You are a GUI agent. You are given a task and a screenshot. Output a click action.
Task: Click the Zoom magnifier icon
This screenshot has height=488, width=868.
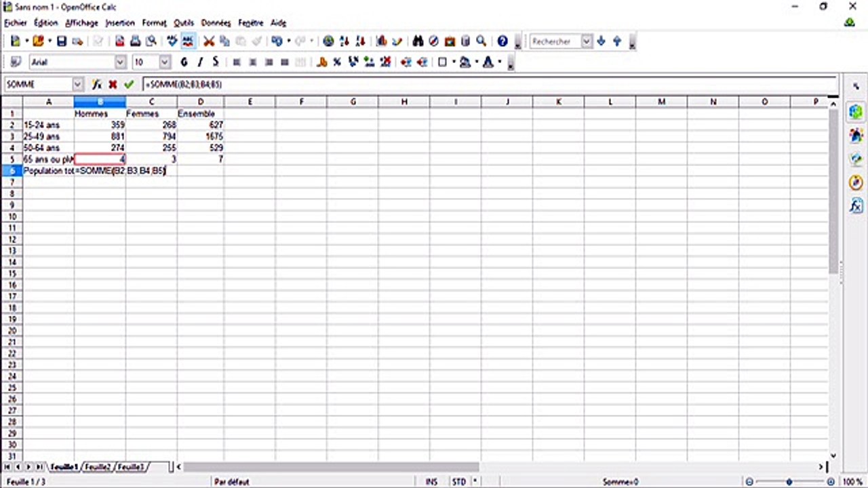coord(481,41)
